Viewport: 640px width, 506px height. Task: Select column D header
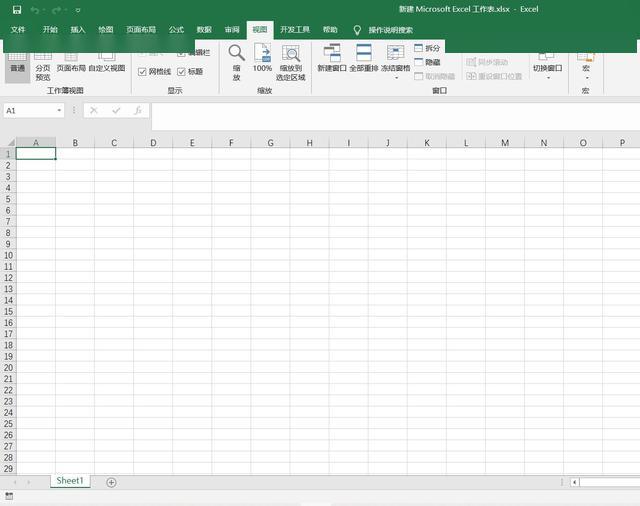153,143
